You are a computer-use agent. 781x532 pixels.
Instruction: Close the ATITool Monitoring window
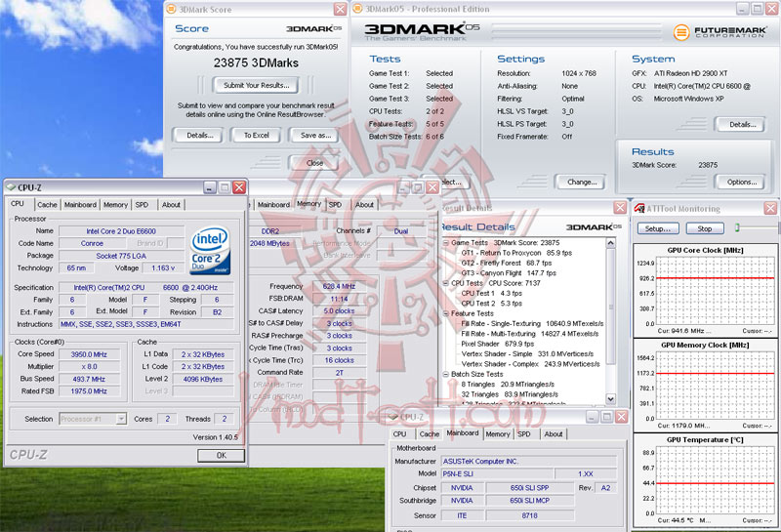coord(770,208)
